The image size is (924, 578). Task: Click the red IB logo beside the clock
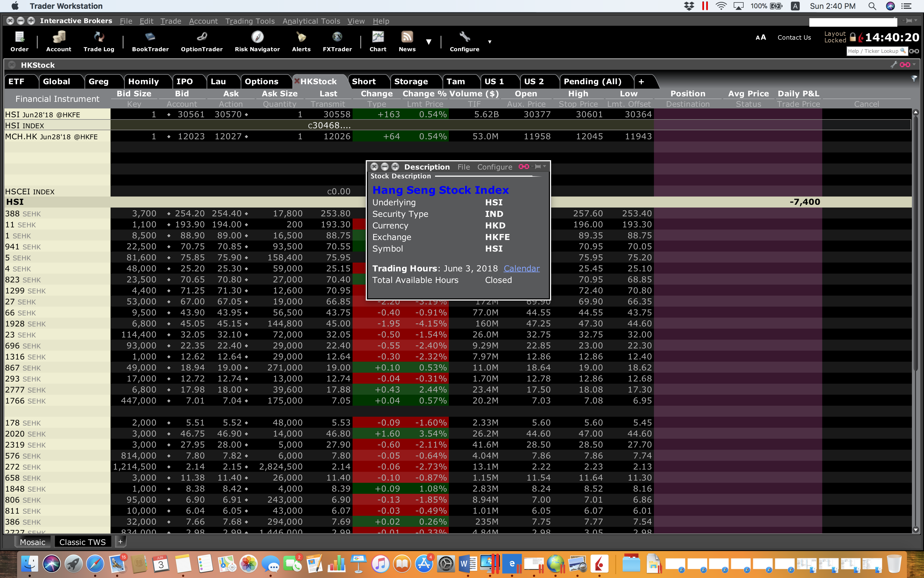(x=861, y=37)
